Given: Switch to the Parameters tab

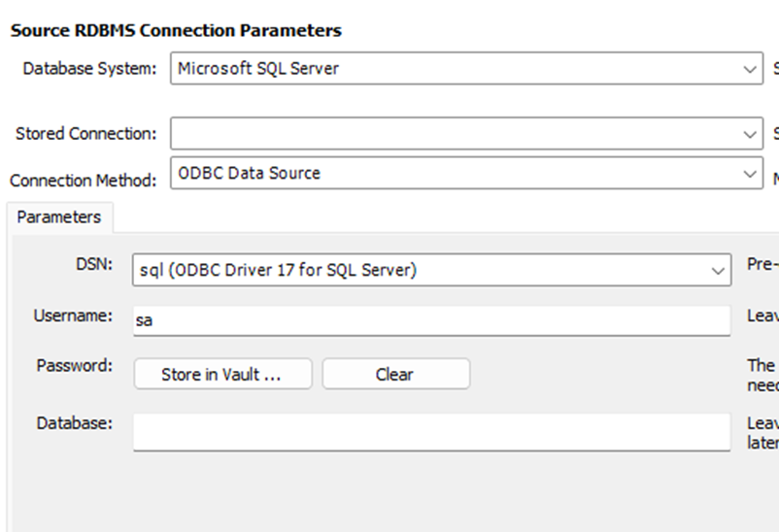Looking at the screenshot, I should click(x=59, y=217).
